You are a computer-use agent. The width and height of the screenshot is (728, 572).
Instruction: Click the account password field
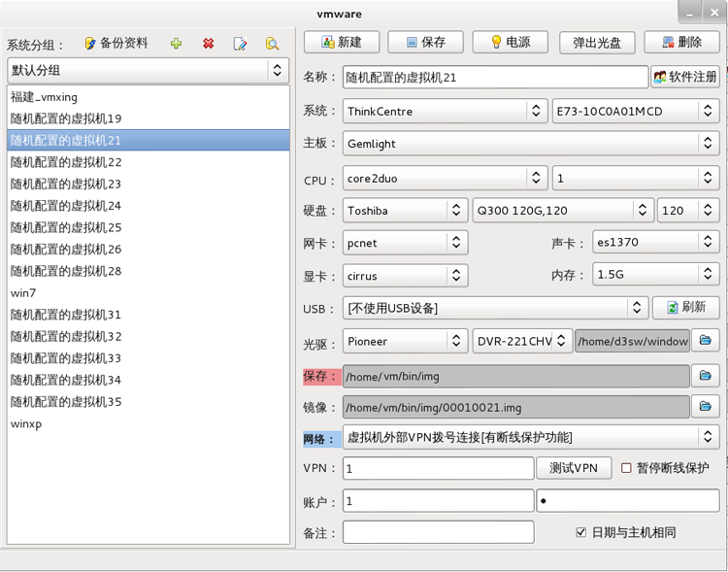coord(628,501)
